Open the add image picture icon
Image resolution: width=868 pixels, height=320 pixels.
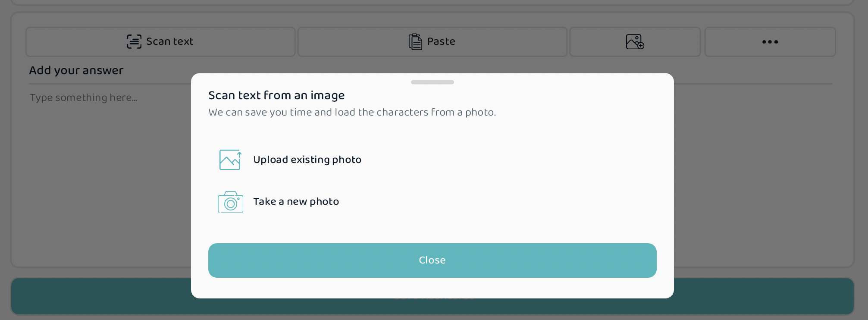(x=635, y=42)
